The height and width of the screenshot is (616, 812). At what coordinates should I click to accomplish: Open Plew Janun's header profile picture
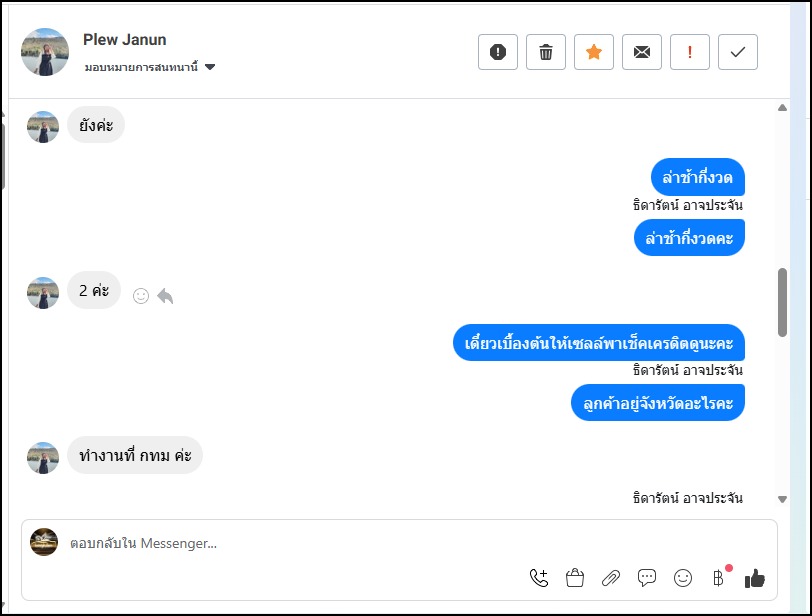45,52
